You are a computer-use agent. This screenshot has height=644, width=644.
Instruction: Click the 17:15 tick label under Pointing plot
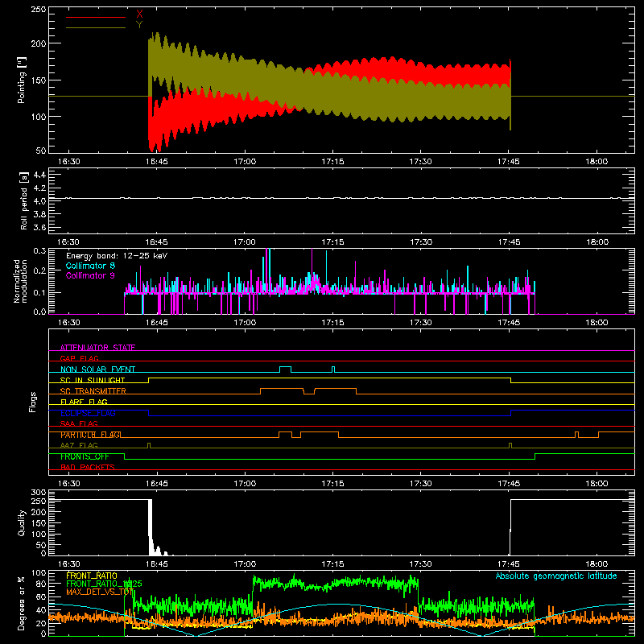(x=332, y=162)
